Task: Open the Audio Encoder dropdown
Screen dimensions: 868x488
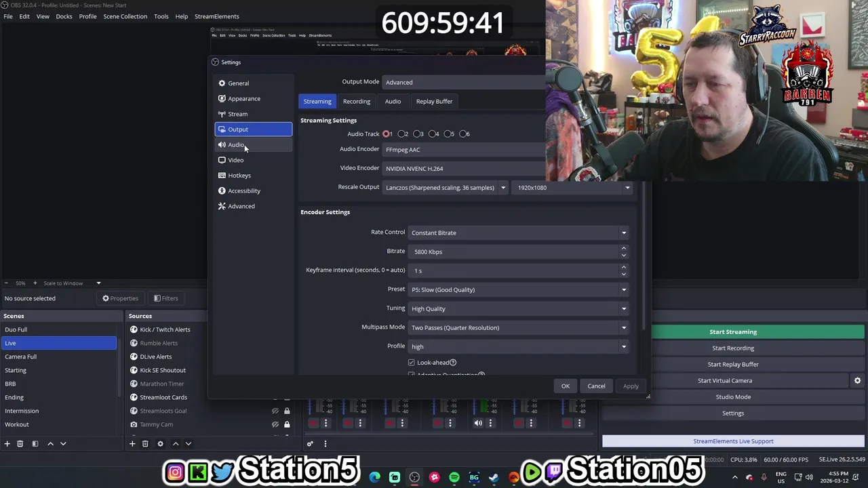Action: 464,150
